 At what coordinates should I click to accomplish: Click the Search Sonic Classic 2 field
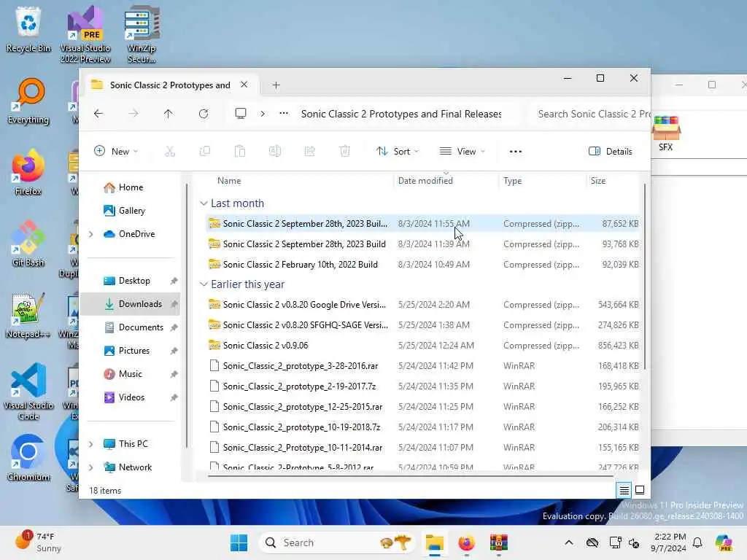click(589, 114)
